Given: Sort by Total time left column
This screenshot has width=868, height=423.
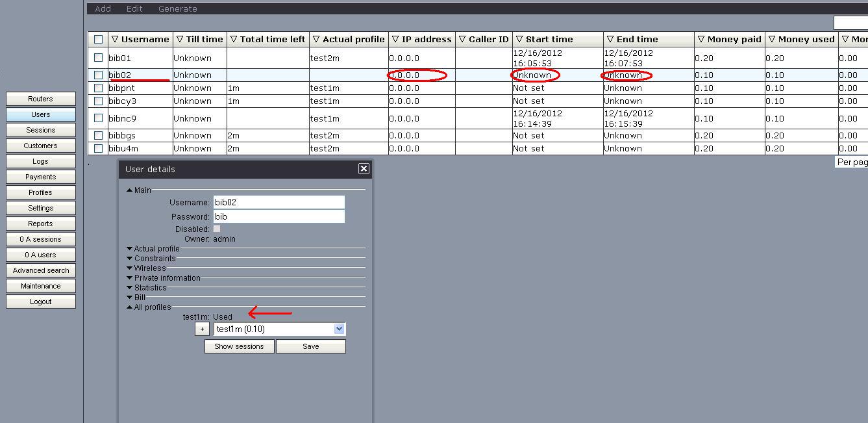Looking at the screenshot, I should [267, 39].
